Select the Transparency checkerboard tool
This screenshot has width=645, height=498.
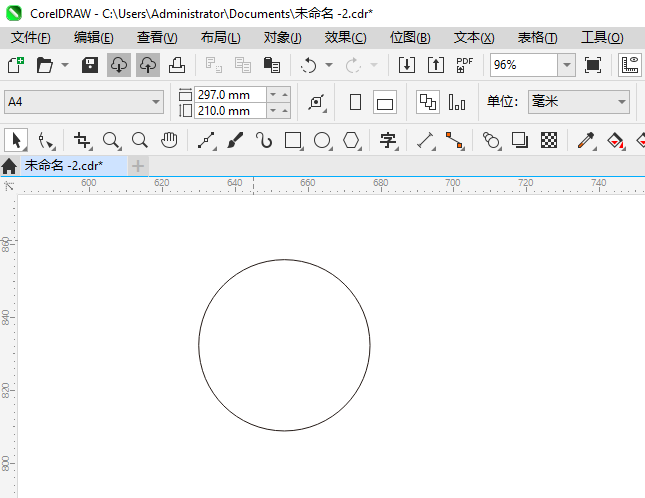click(549, 140)
